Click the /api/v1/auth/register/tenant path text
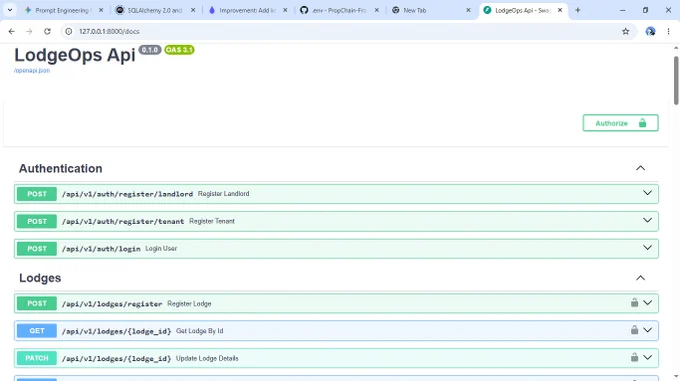Screen dimensions: 680x381 point(123,221)
